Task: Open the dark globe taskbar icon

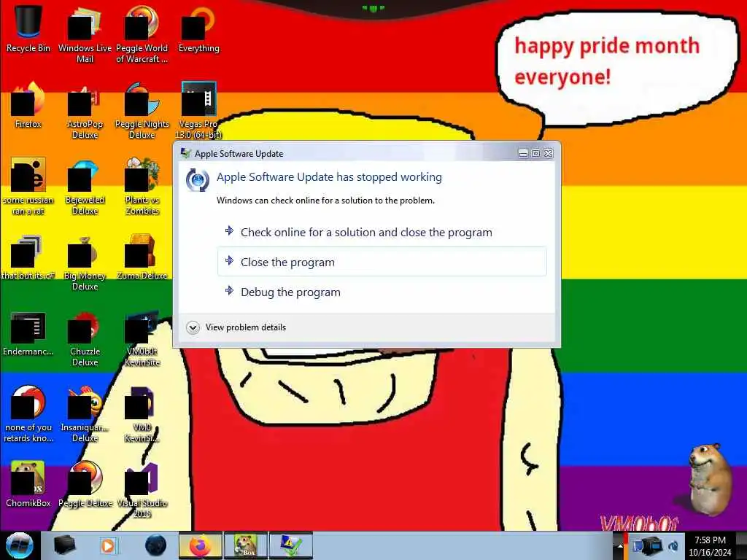Action: [x=155, y=545]
